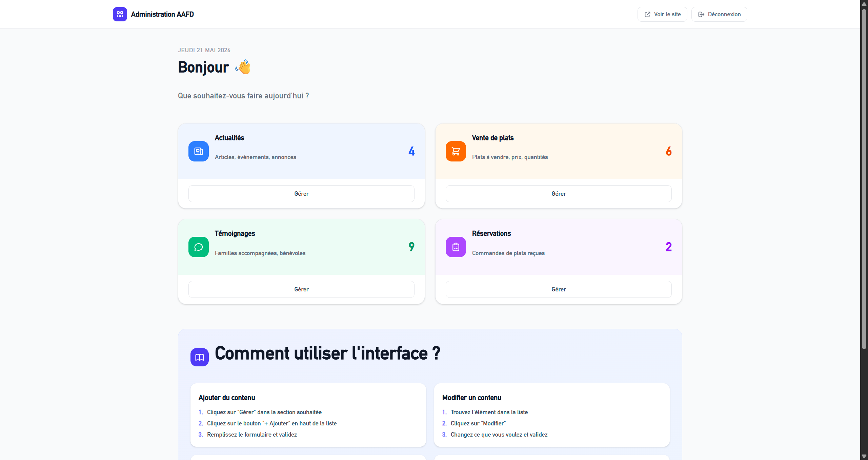This screenshot has height=460, width=868.
Task: Click the Déconnexion button
Action: [719, 14]
